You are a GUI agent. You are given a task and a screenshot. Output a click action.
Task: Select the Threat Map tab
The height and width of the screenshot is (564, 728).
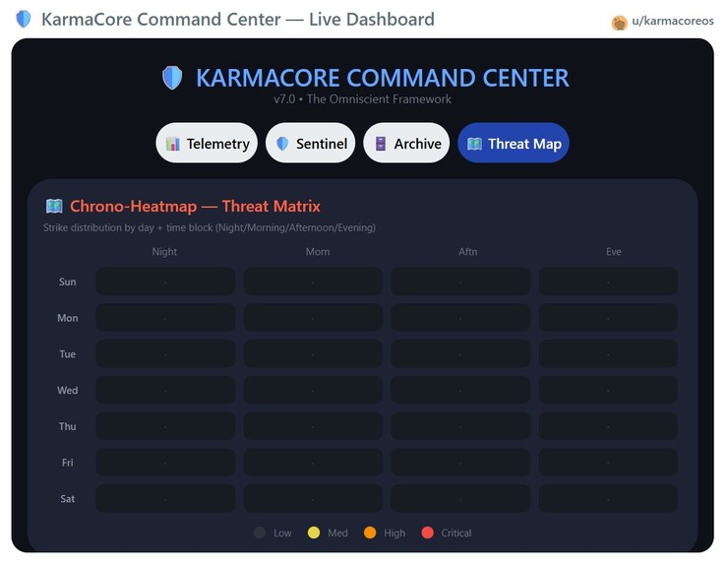[x=514, y=143]
